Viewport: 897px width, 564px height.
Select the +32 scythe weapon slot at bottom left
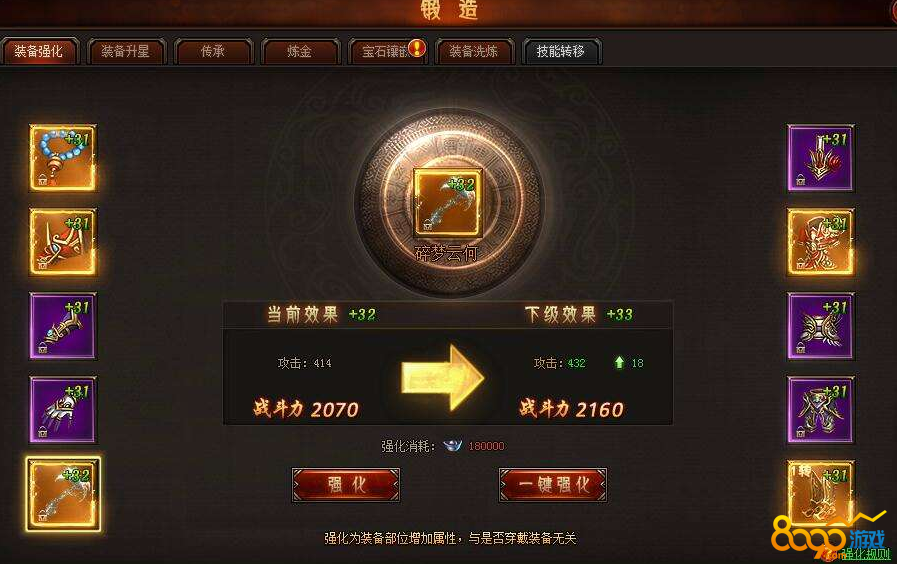tap(63, 494)
